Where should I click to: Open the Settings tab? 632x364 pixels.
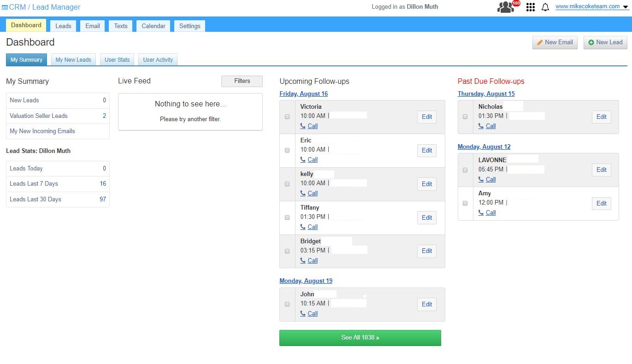190,26
